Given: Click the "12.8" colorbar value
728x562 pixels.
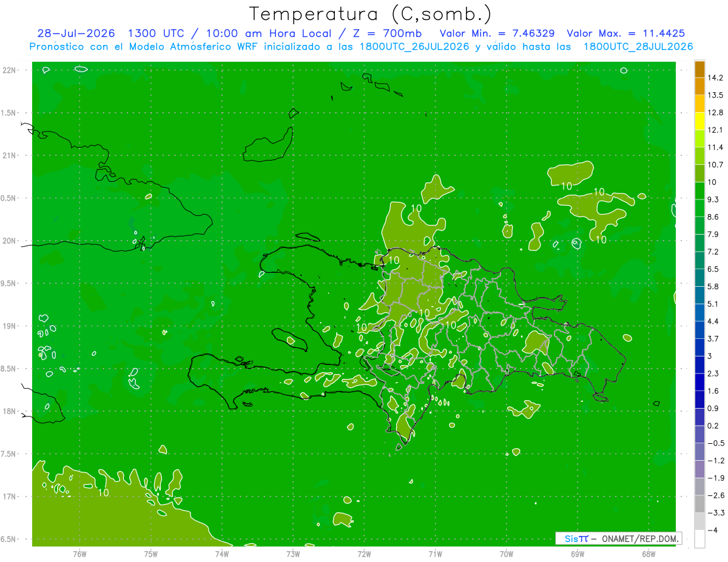Looking at the screenshot, I should click(716, 112).
